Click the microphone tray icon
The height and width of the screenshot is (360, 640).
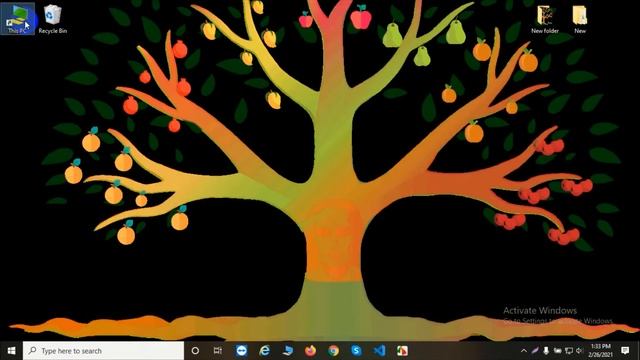coord(546,351)
